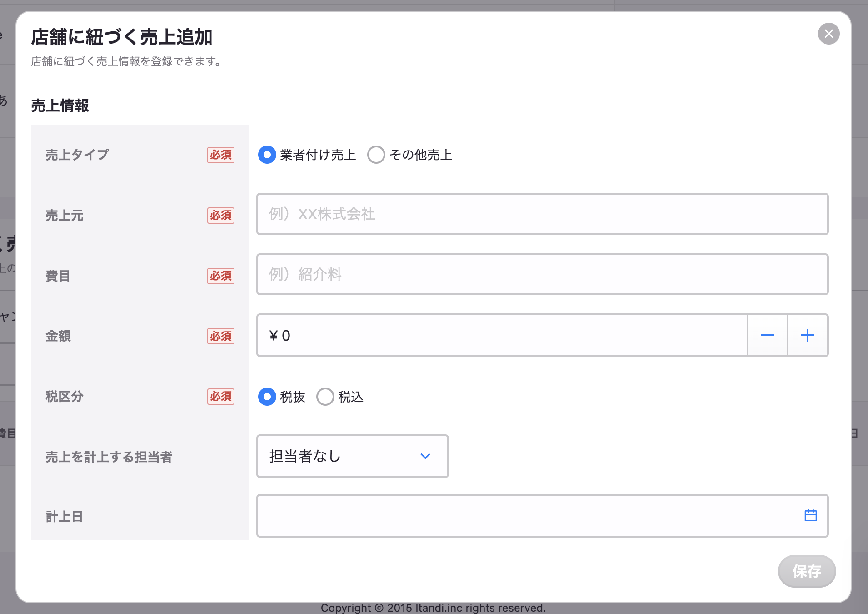Click the description 店舗に紐づく売上情報を登録できます。
This screenshot has width=868, height=614.
127,61
